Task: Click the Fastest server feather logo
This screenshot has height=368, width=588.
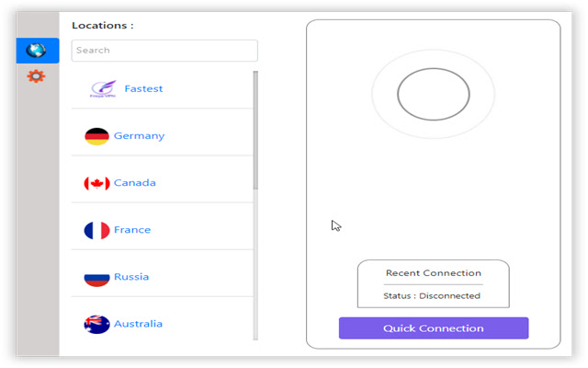Action: pyautogui.click(x=103, y=89)
